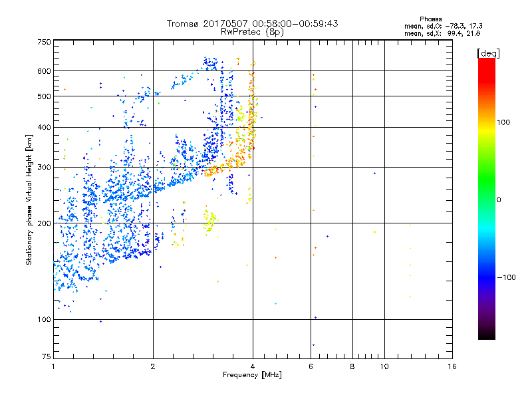Click the "mean, sd,O: -78.3, 17.3" line
This screenshot has width=532, height=399.
[x=443, y=26]
